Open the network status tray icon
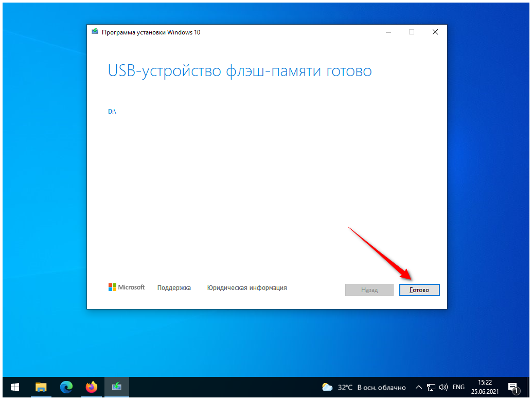 (x=431, y=387)
